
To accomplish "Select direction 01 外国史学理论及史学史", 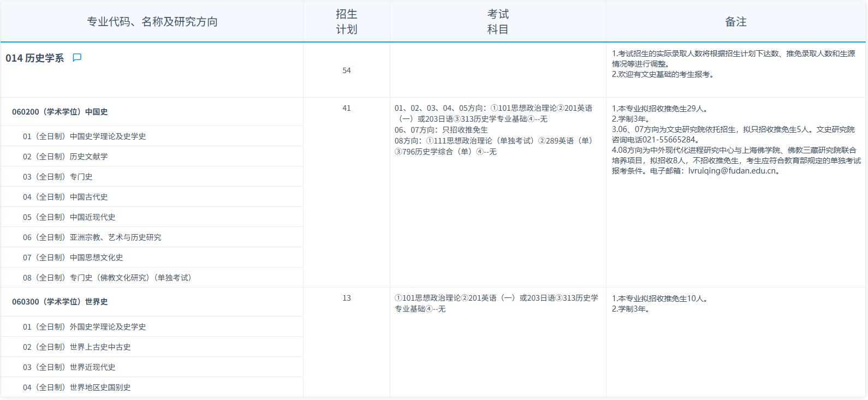I will point(85,327).
